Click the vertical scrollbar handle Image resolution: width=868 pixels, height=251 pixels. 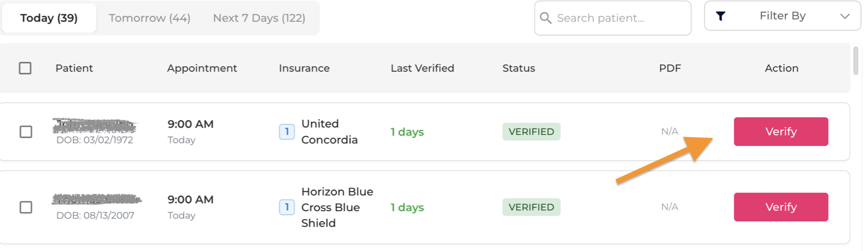point(856,61)
